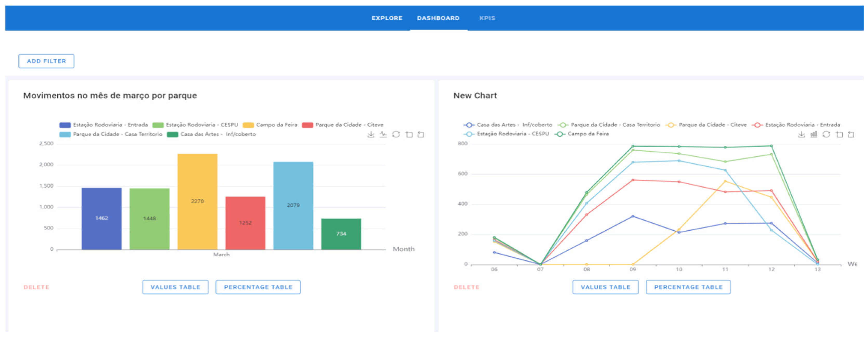868x341 pixels.
Task: Click the Add Filter button
Action: click(46, 61)
